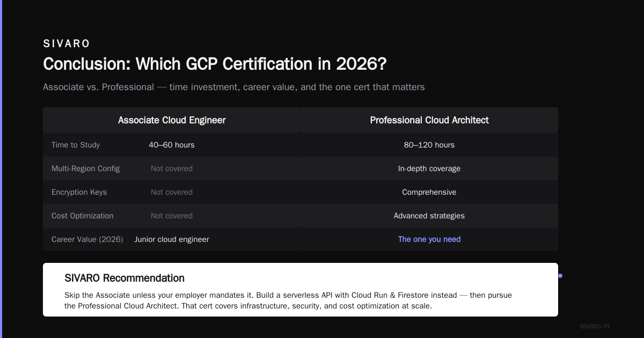Click the Associate Cloud Engineer column header
This screenshot has height=338, width=644.
pyautogui.click(x=172, y=120)
